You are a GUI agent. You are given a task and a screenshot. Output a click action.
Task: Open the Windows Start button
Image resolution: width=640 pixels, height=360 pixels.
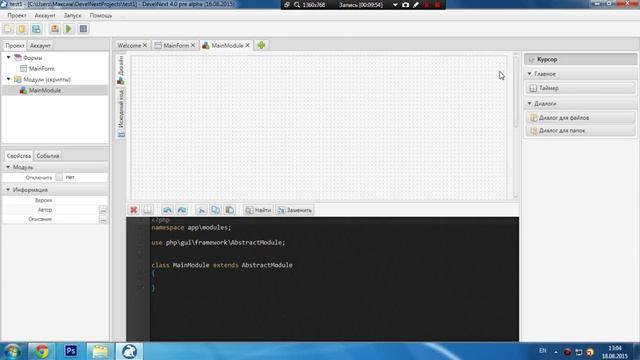click(13, 351)
